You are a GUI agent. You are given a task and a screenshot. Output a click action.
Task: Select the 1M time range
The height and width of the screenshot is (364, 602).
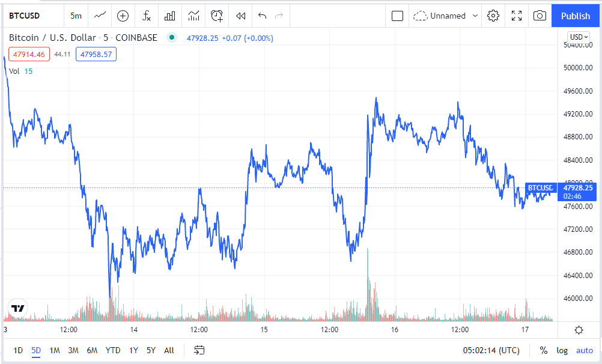[x=55, y=350]
